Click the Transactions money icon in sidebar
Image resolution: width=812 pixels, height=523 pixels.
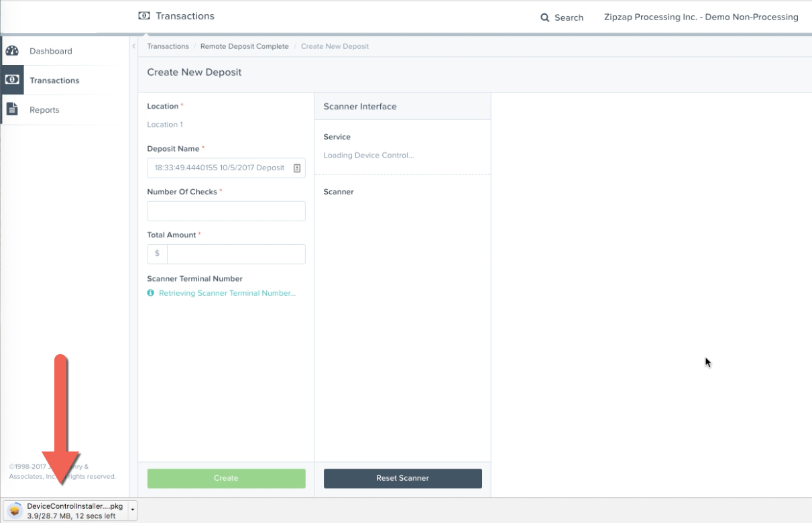click(x=12, y=80)
